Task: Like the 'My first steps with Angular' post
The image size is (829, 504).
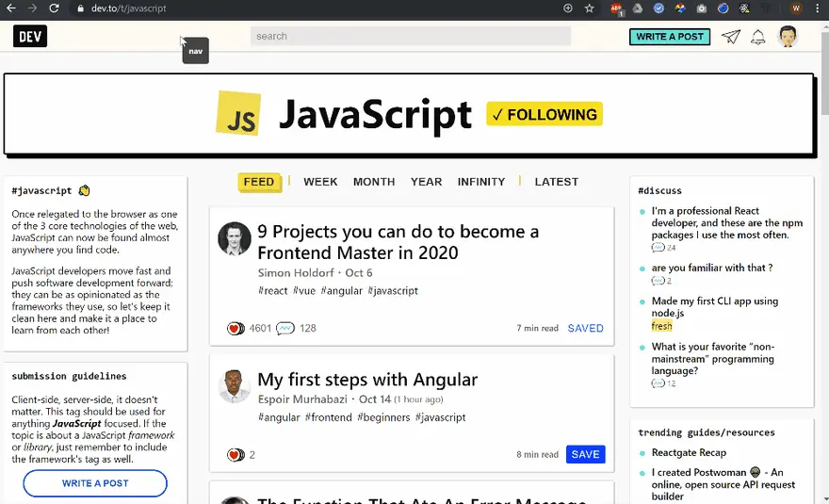Action: [236, 455]
